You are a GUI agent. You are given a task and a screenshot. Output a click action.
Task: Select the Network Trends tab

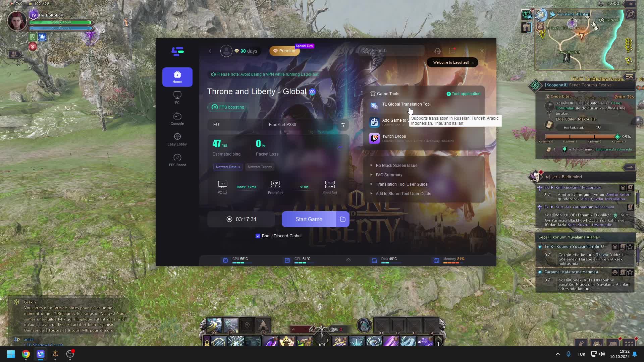(260, 167)
